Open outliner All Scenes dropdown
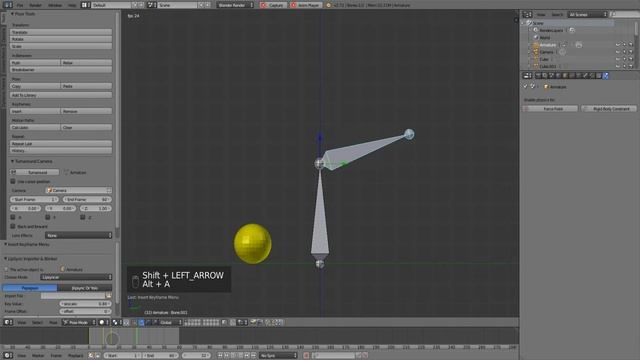Image resolution: width=640 pixels, height=360 pixels. tap(588, 15)
